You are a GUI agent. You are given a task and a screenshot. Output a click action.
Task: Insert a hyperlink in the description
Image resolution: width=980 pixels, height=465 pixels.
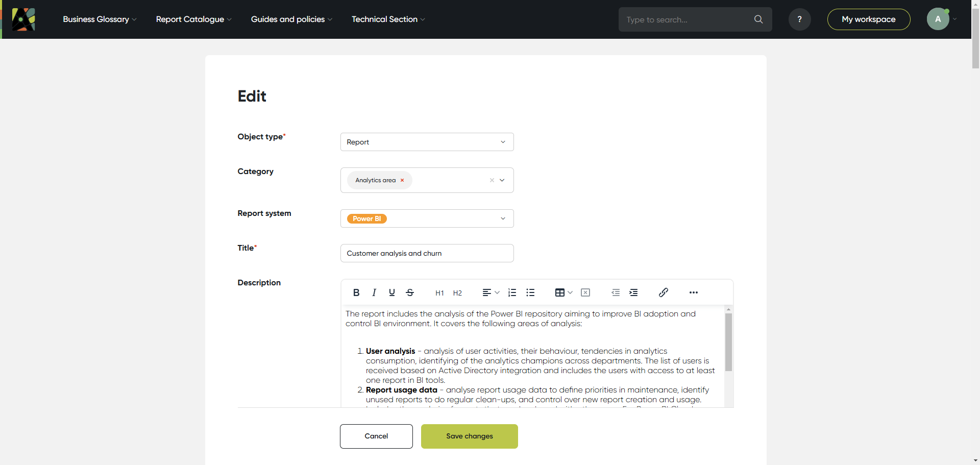tap(664, 292)
